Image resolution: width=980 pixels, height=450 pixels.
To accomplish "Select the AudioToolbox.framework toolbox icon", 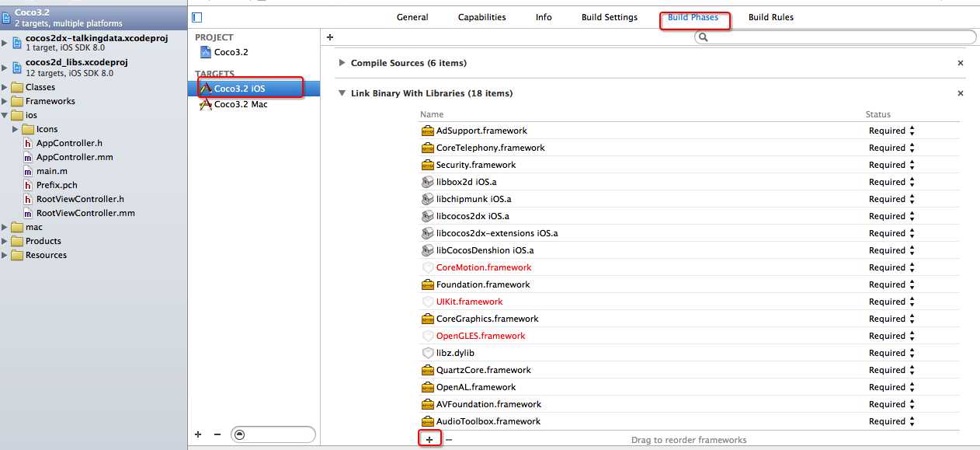I will click(x=427, y=421).
